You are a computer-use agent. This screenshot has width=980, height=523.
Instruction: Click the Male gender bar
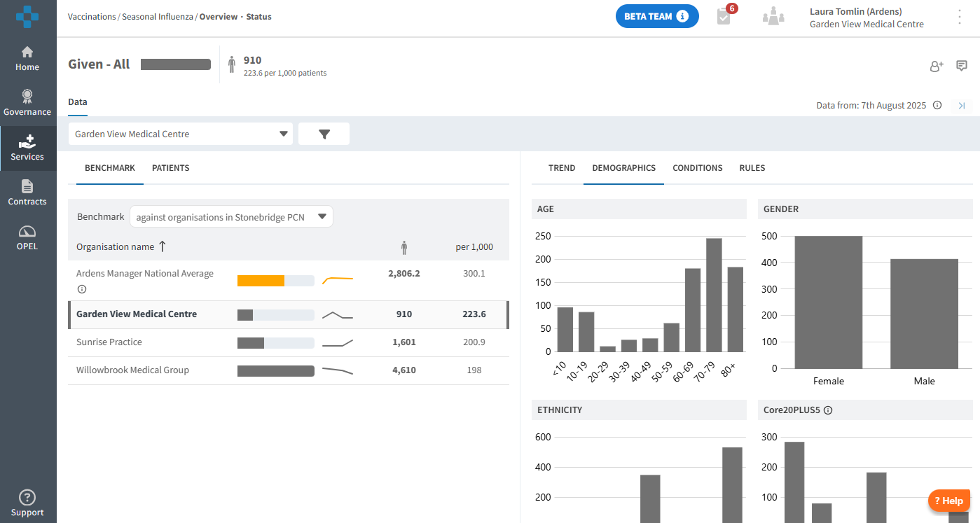(924, 314)
